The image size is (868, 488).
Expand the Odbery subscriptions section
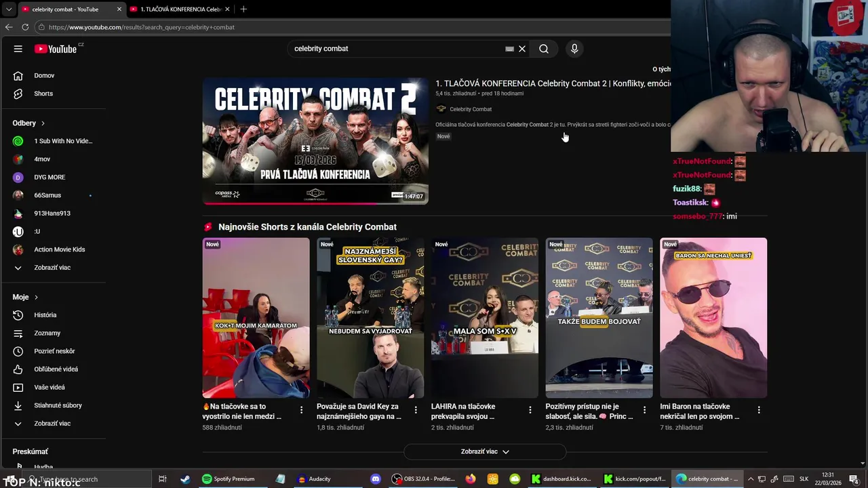[43, 123]
